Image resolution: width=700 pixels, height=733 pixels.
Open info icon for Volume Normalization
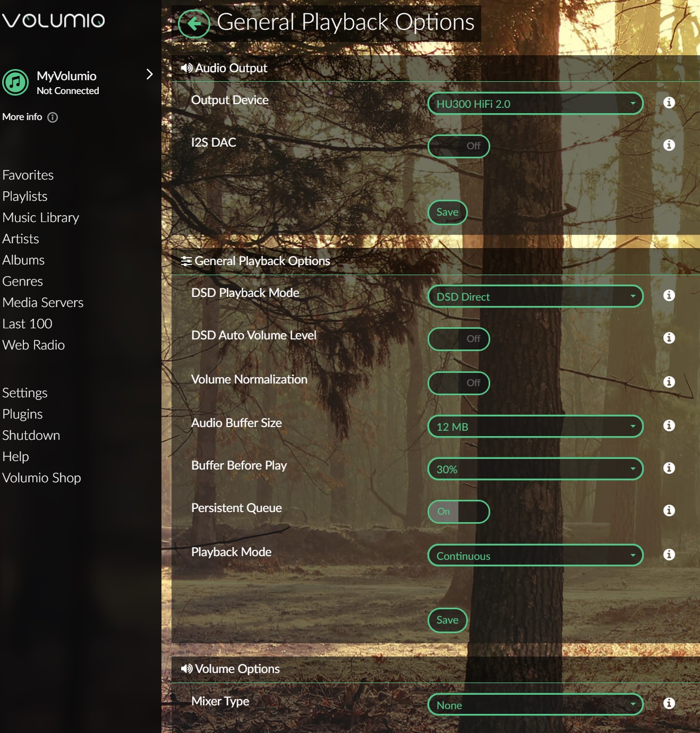click(669, 382)
